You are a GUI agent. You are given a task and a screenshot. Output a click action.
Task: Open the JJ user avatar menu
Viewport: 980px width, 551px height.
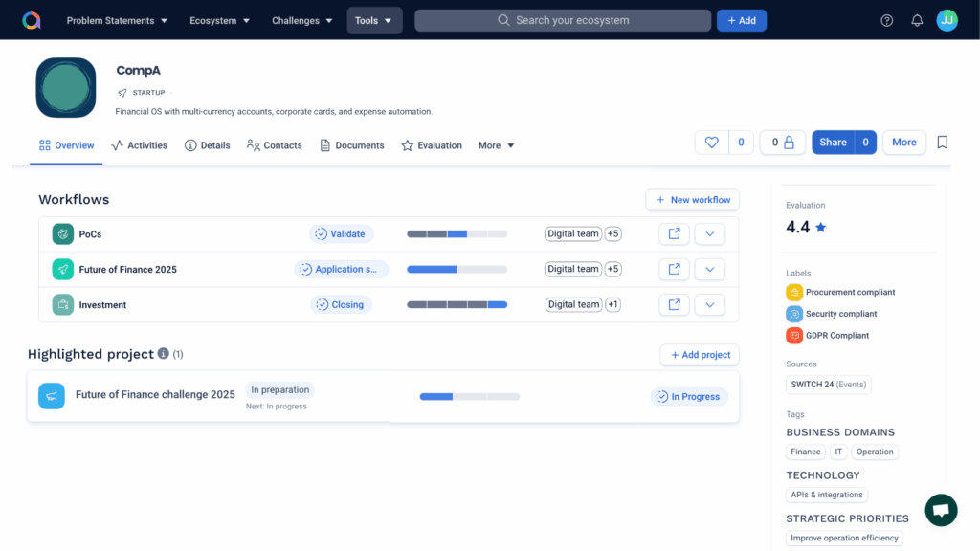[947, 19]
